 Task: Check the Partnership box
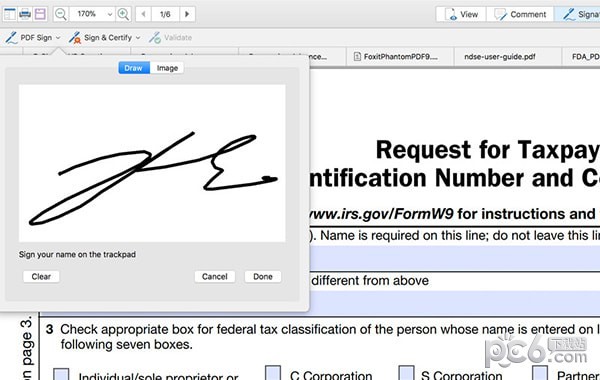540,373
